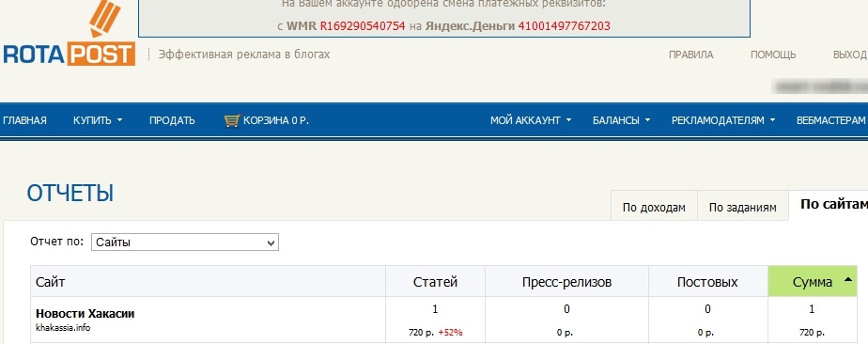Open the Новости Хакасии site entry
Viewport: 868px width, 344px height.
[85, 314]
